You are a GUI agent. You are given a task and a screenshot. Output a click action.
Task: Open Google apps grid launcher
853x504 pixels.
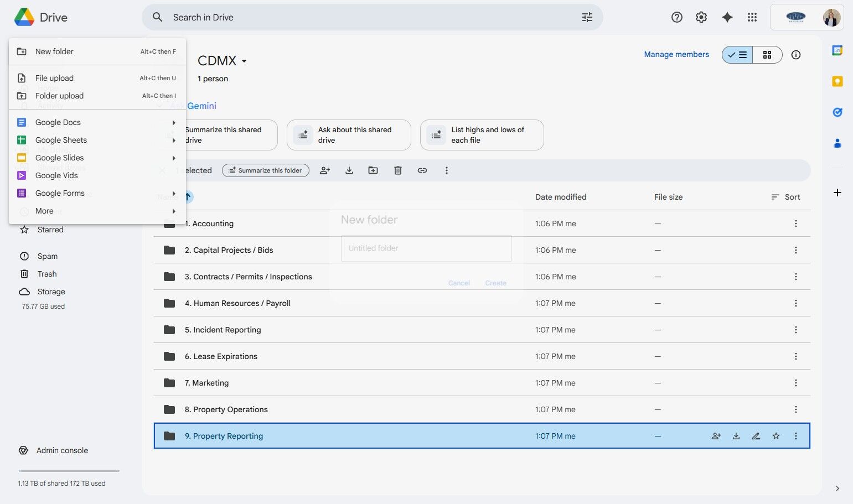pos(752,17)
